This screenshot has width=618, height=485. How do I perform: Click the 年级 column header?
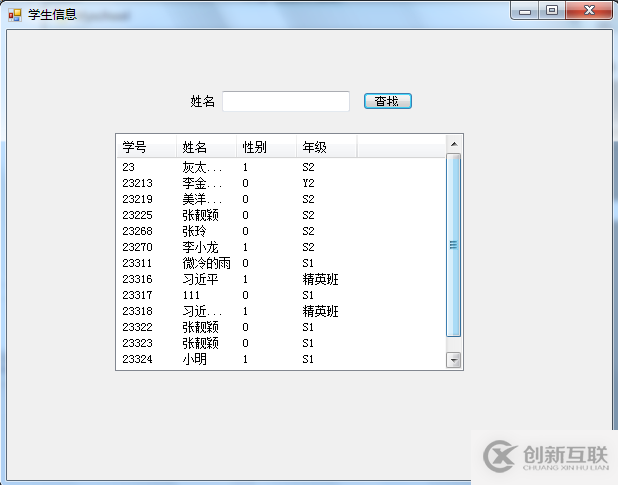pos(326,147)
